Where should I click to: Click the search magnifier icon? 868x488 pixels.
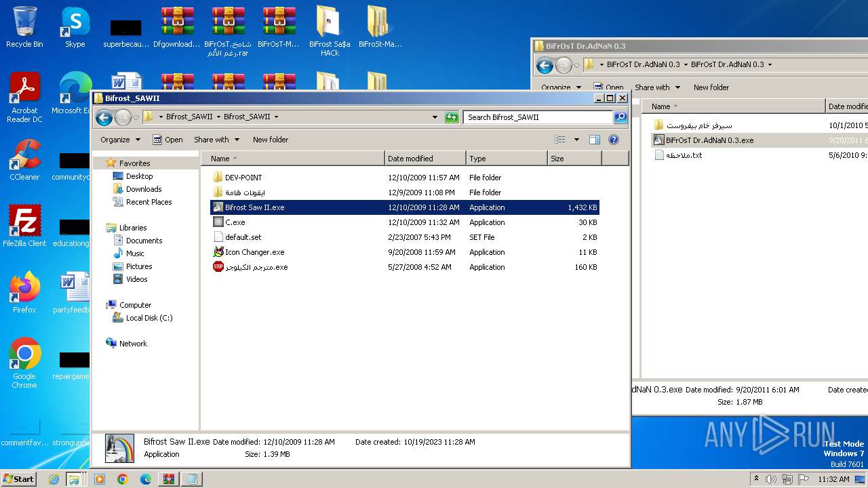coord(620,117)
